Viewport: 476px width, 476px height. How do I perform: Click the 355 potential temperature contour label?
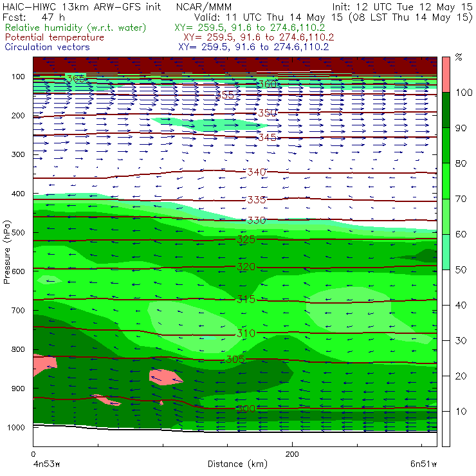pos(224,95)
